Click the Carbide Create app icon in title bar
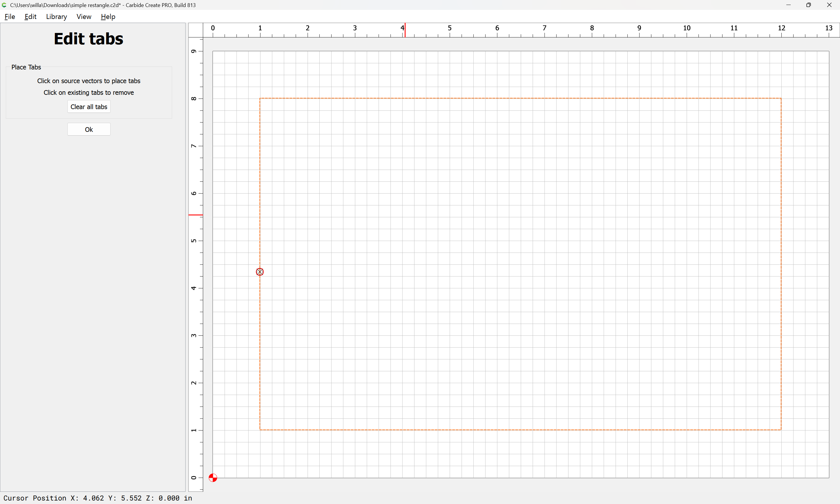 click(4, 5)
